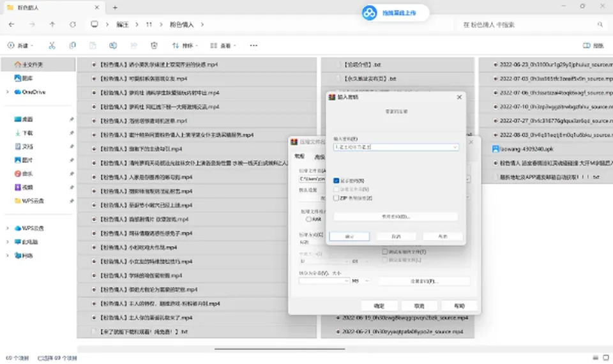Click the monitor icon in address bar

coord(95,24)
